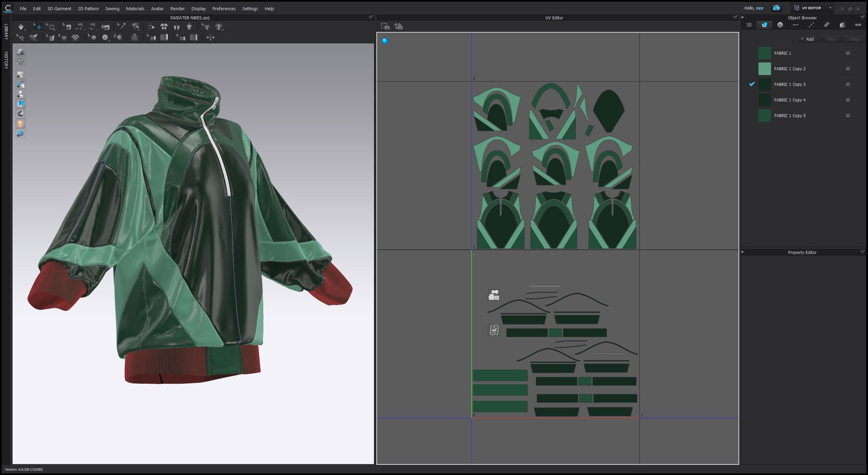Open the Render menu
868x475 pixels.
(x=177, y=8)
